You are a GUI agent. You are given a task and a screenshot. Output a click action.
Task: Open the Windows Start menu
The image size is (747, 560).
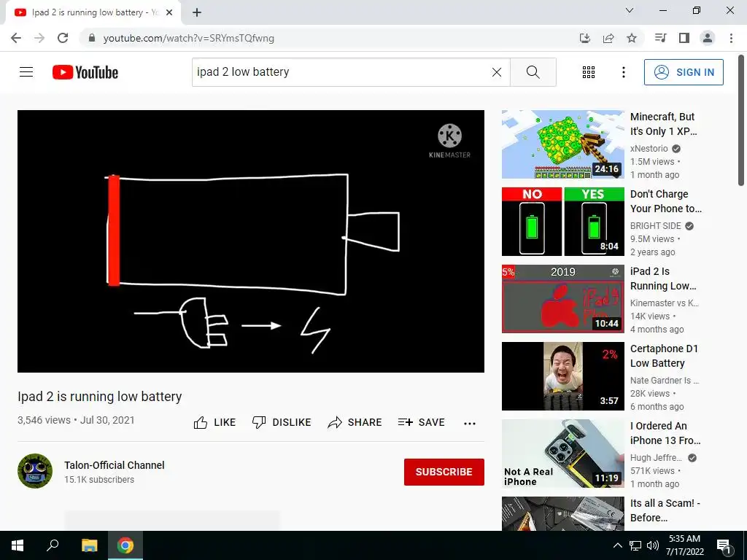tap(18, 545)
